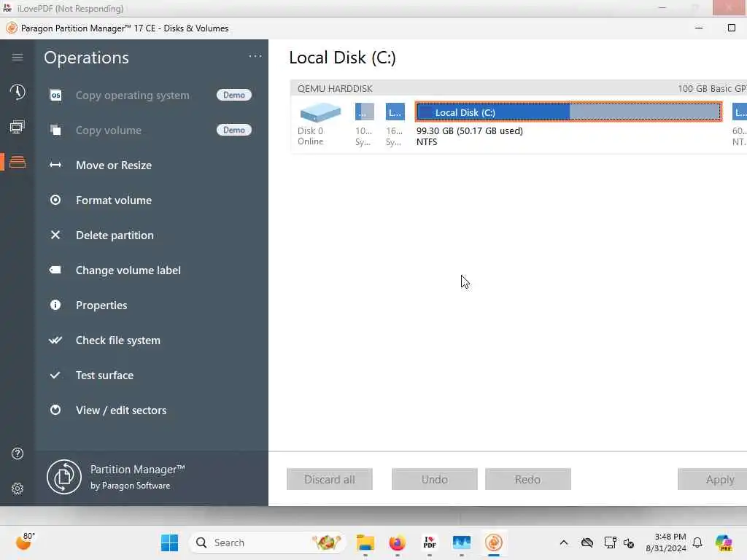Image resolution: width=747 pixels, height=560 pixels.
Task: Open File Explorer from the taskbar
Action: [x=365, y=542]
